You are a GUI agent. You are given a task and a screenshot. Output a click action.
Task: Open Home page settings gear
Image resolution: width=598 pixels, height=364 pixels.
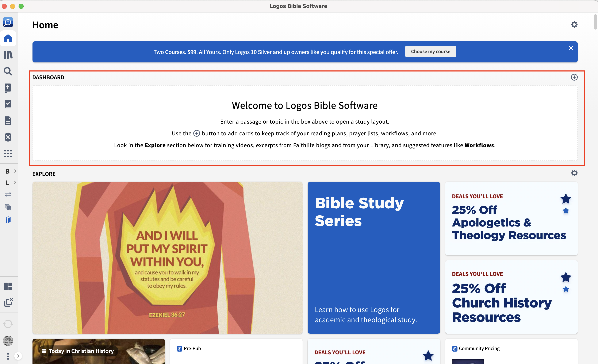574,24
